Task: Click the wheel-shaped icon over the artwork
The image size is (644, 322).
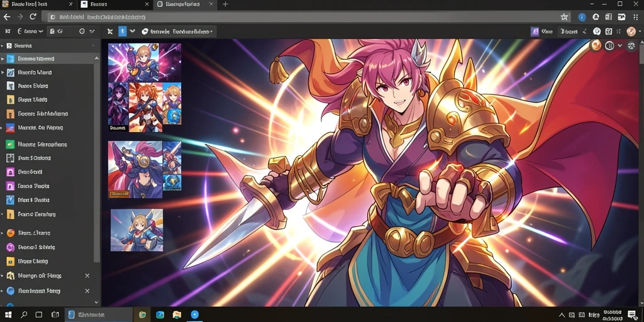Action: click(x=631, y=45)
